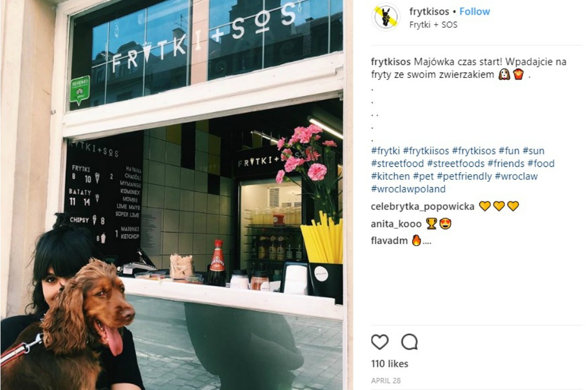The image size is (588, 390).
Task: Open the #frytkiisos hashtag
Action: tap(426, 151)
